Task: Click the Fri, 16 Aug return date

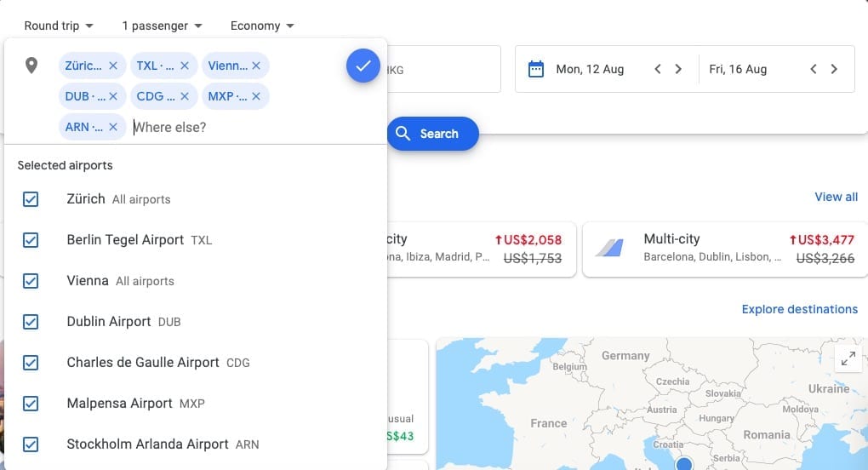Action: coord(738,69)
